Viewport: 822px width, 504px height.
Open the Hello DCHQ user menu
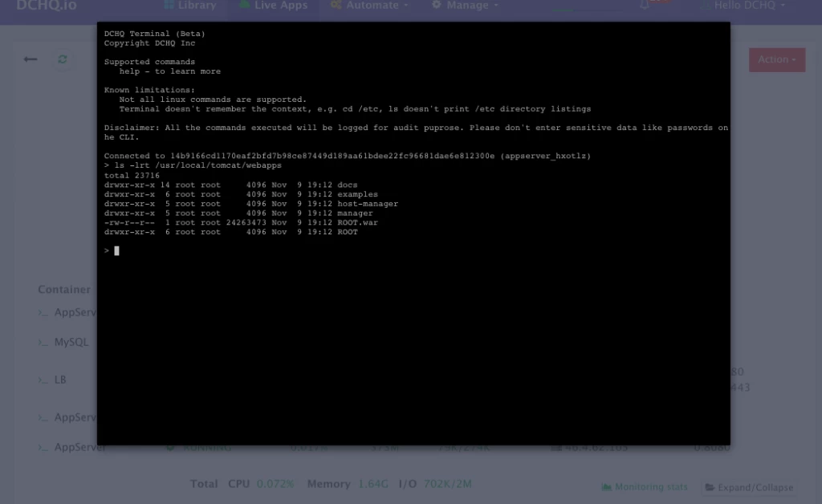coord(743,6)
